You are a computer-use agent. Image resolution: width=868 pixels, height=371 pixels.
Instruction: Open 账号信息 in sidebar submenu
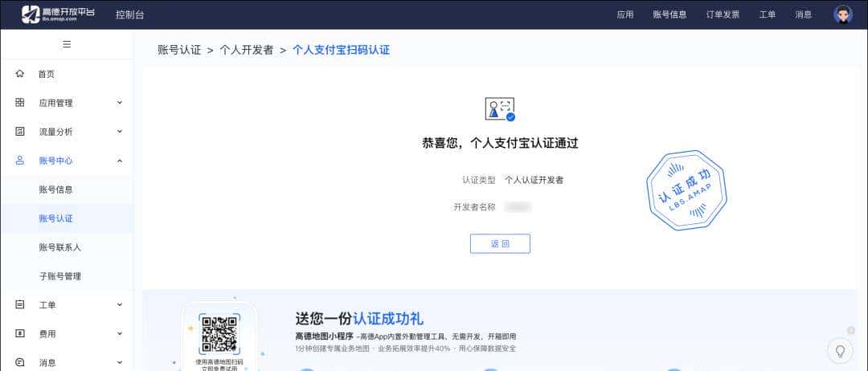click(55, 190)
